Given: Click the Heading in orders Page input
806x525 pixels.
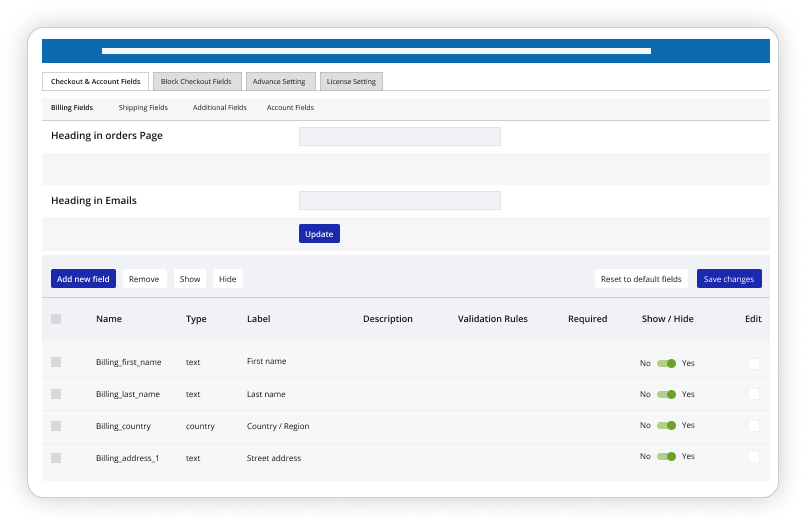Looking at the screenshot, I should (x=399, y=137).
